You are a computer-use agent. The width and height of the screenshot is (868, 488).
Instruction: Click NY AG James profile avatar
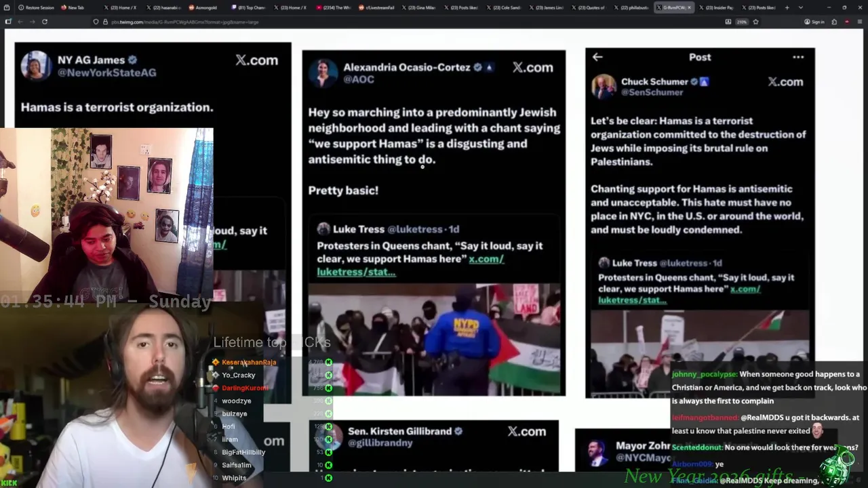coord(36,66)
